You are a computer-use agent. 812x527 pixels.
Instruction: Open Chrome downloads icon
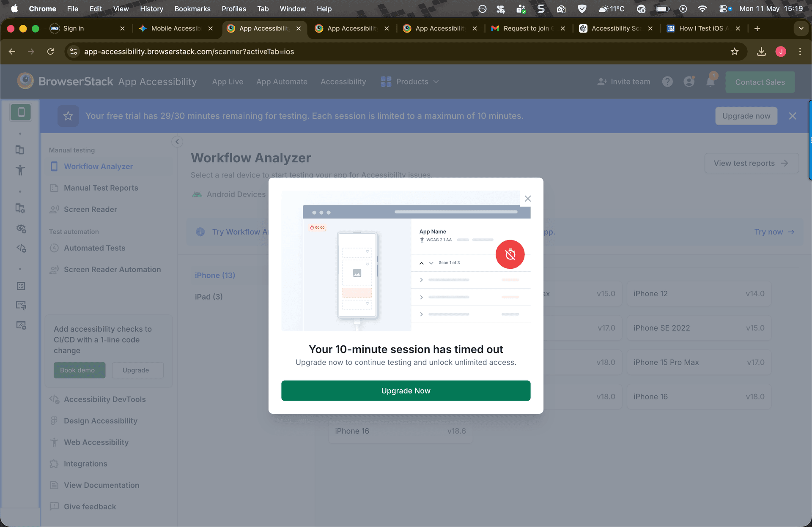tap(761, 52)
